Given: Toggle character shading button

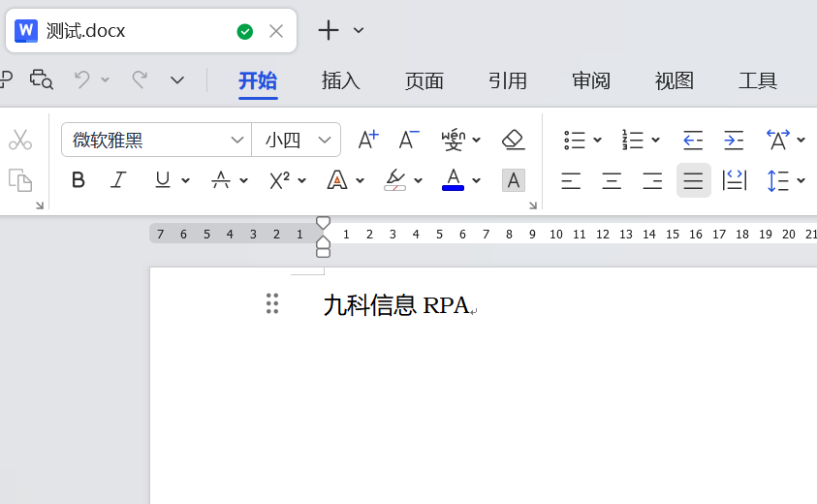Looking at the screenshot, I should (514, 180).
